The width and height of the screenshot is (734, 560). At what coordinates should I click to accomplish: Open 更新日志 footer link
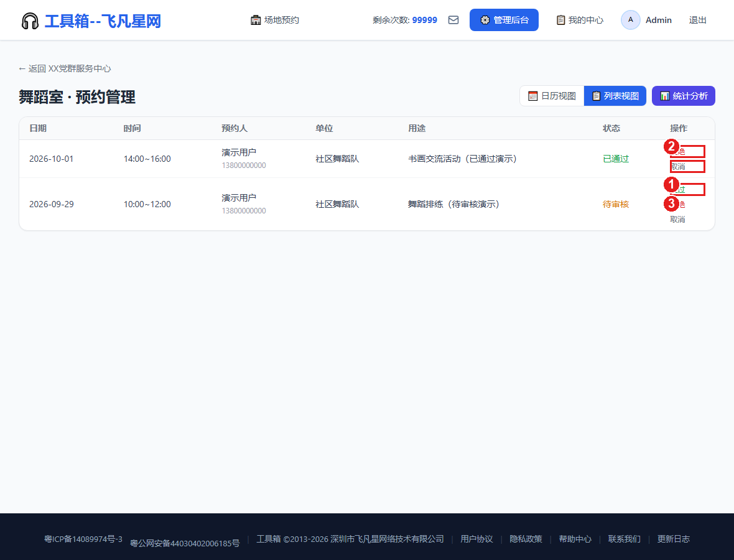click(674, 539)
